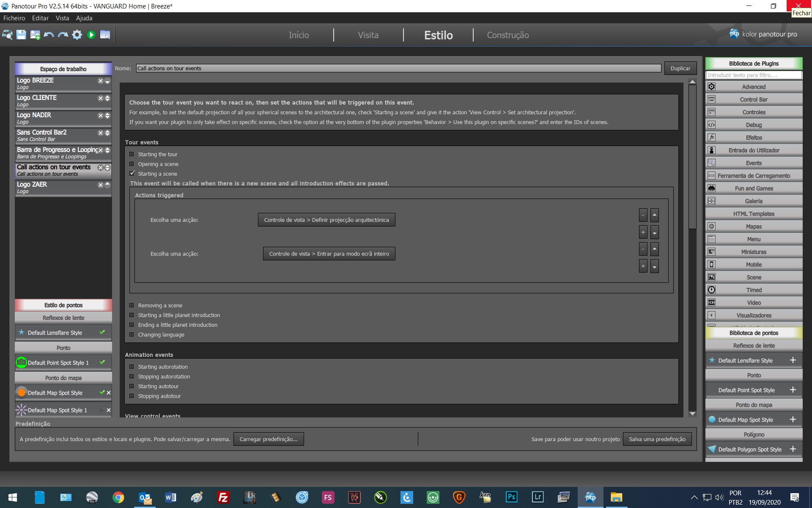The image size is (812, 508).
Task: Open output folder with folder-magnifier icon
Action: (x=105, y=35)
